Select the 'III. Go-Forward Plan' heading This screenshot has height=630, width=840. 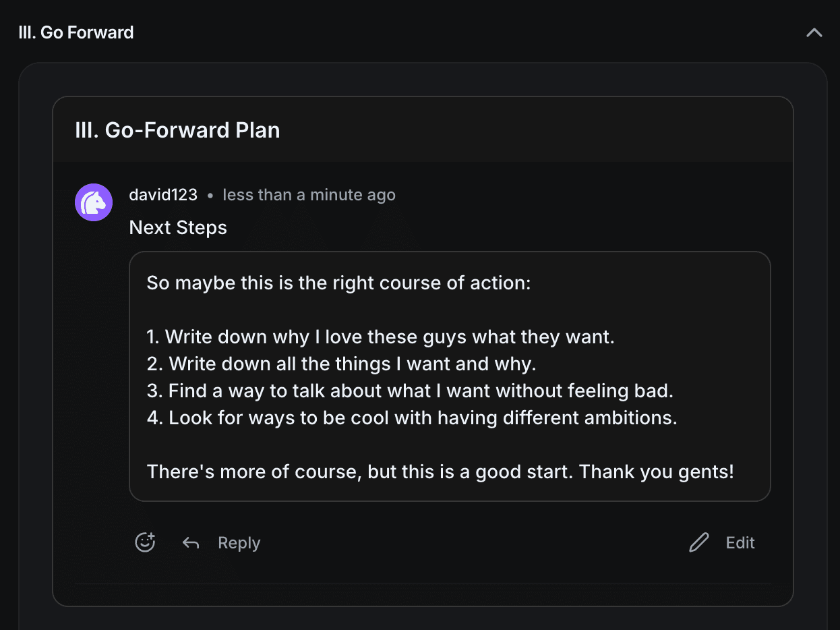tap(178, 130)
